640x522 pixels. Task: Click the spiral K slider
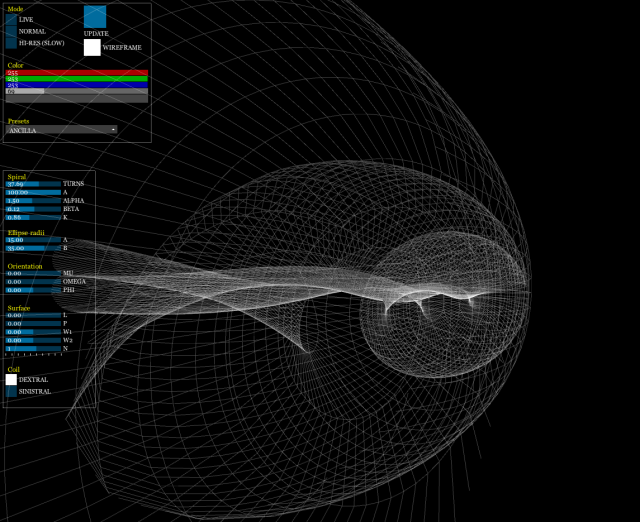click(x=33, y=217)
